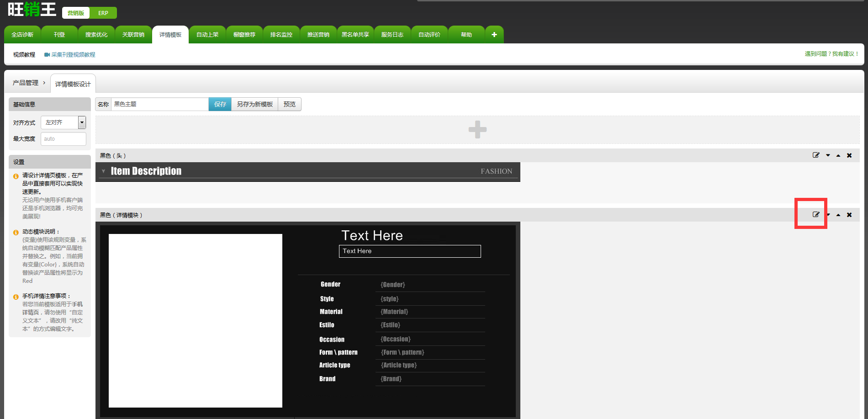Image resolution: width=868 pixels, height=419 pixels.
Task: Click the FASHION text in header
Action: (x=497, y=171)
